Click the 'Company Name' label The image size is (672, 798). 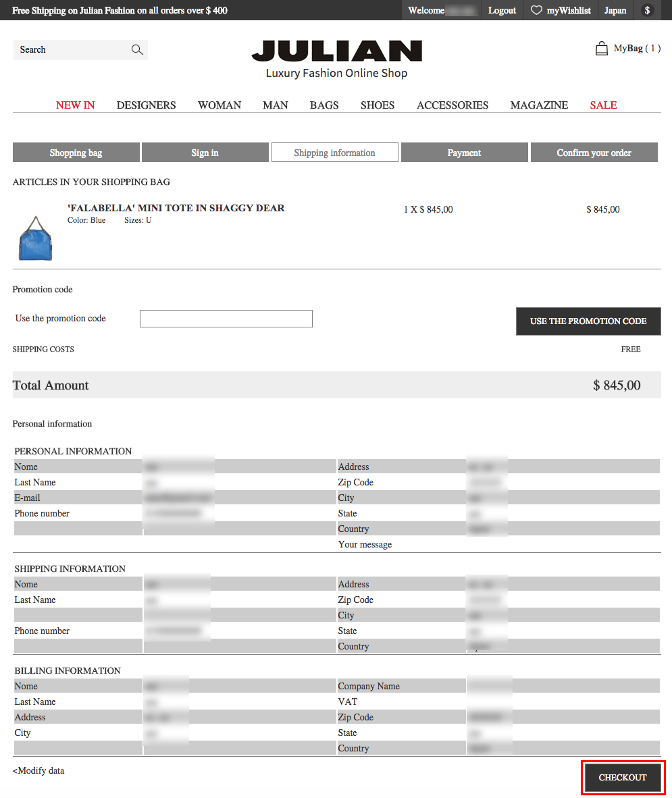pyautogui.click(x=369, y=686)
